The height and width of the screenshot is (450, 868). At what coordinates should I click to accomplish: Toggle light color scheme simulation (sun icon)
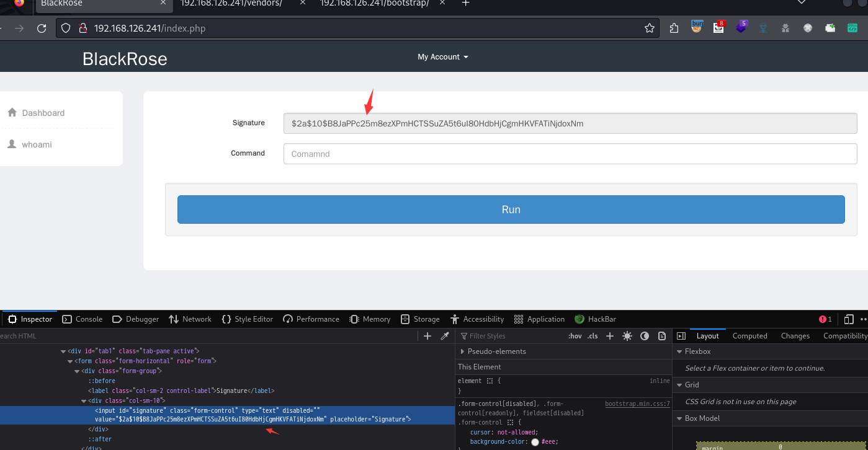[627, 336]
